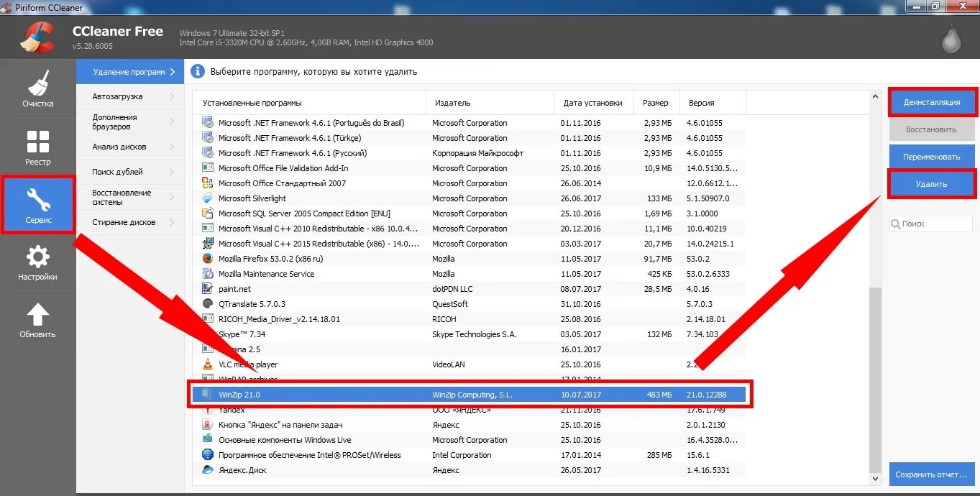Select the Сервис tools section

coord(37,204)
